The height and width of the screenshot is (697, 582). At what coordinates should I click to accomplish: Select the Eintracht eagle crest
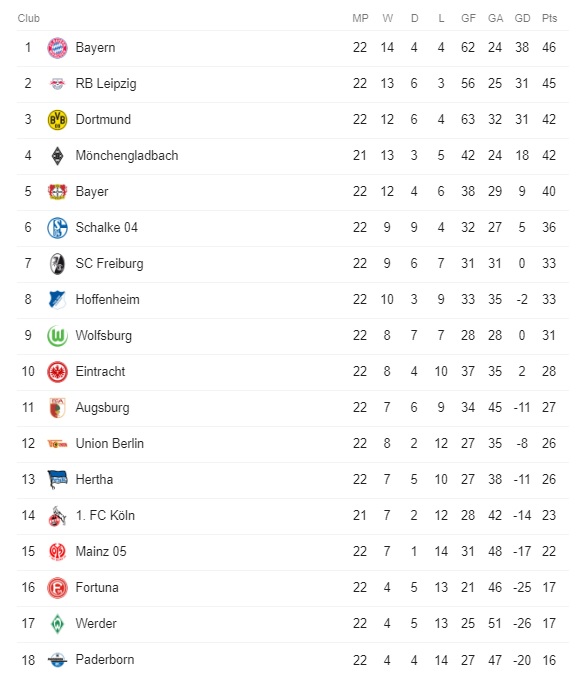(57, 372)
